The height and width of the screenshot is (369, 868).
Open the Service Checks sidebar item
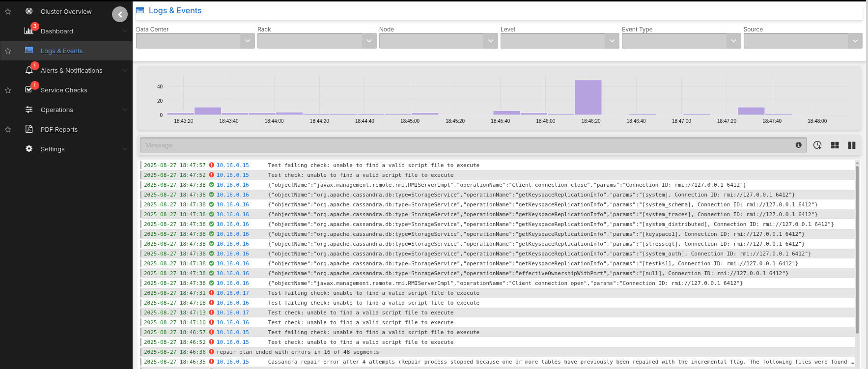[x=64, y=90]
